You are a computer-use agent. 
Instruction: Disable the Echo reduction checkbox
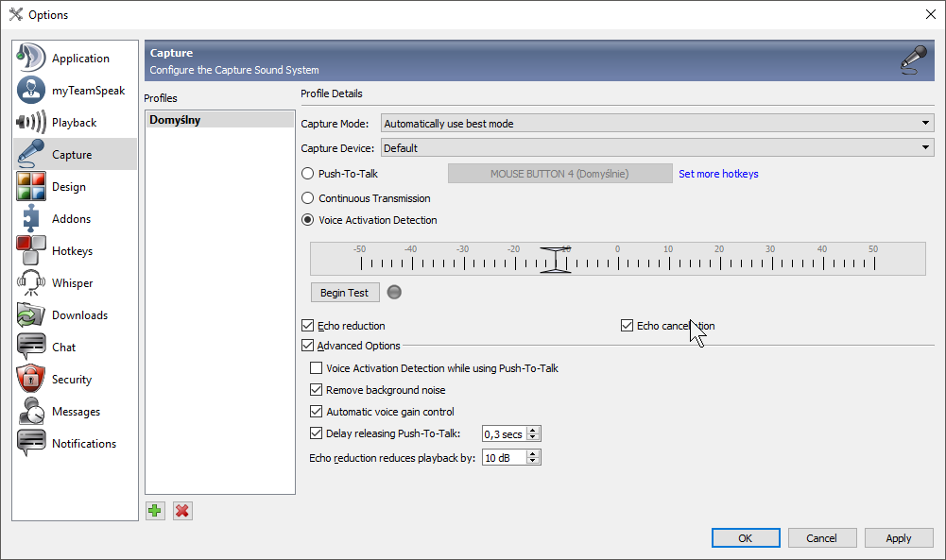click(308, 326)
